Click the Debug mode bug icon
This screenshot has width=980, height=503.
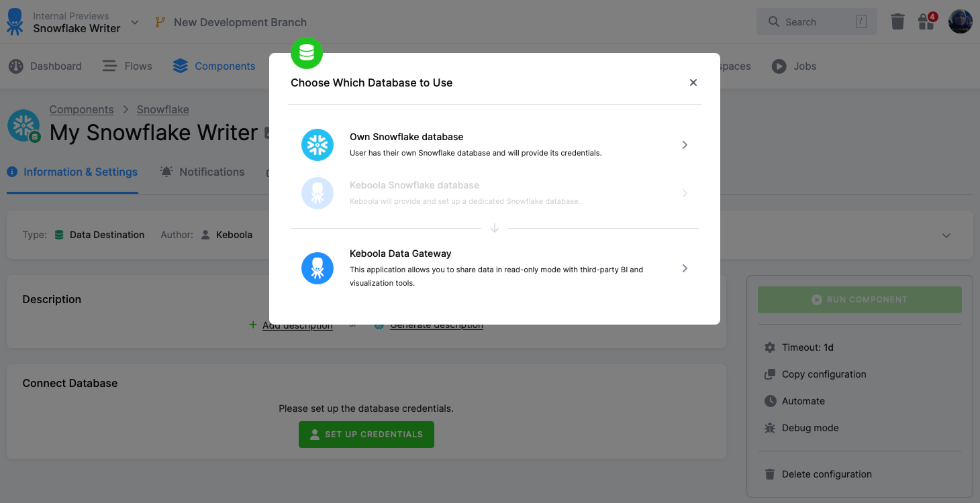pyautogui.click(x=770, y=428)
